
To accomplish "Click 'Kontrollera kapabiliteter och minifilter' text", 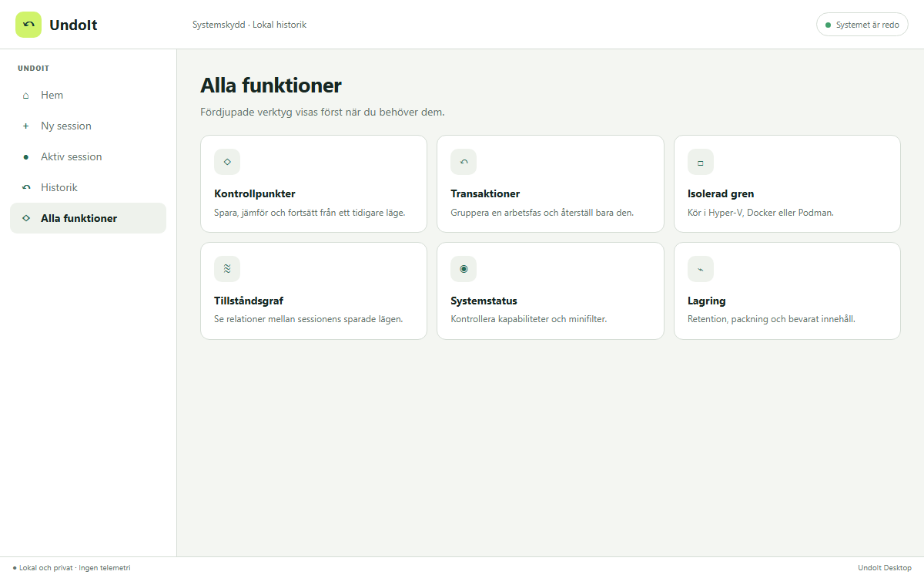I will coord(529,319).
